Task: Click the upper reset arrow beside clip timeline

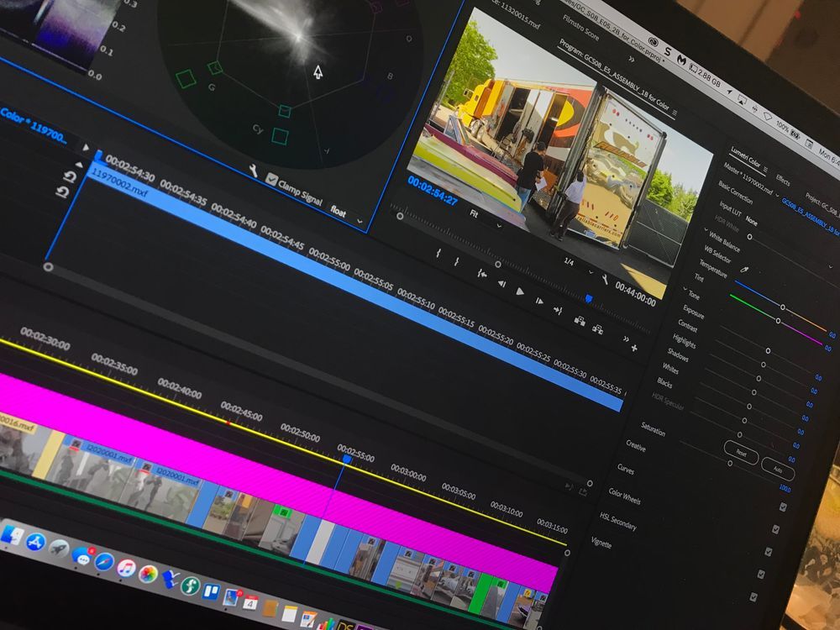Action: 70,176
